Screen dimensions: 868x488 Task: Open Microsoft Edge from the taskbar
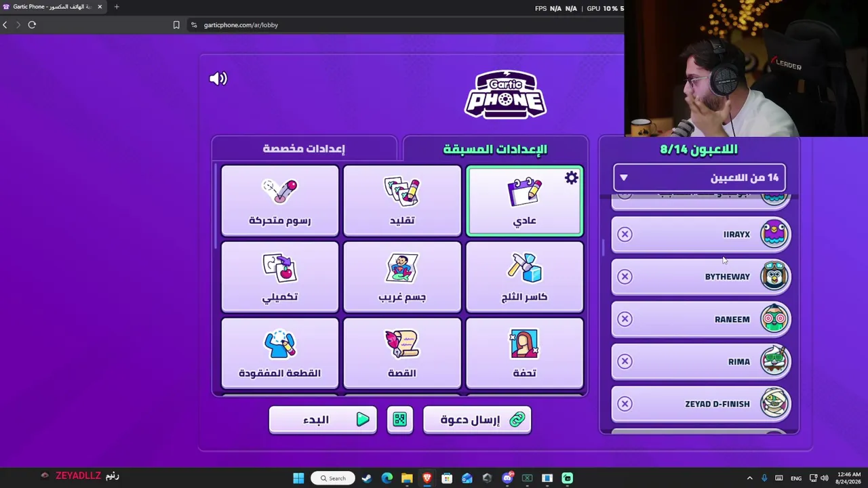pyautogui.click(x=387, y=478)
